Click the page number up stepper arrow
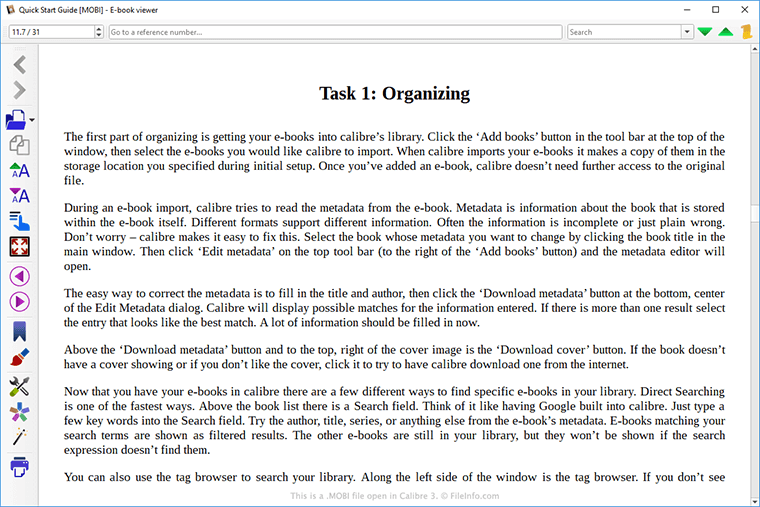 click(x=98, y=29)
